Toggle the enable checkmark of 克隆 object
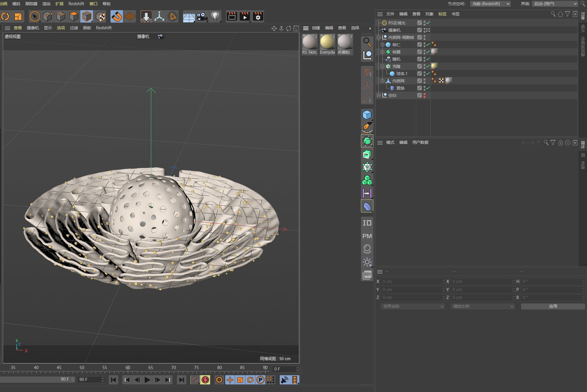The width and height of the screenshot is (587, 392). point(428,66)
